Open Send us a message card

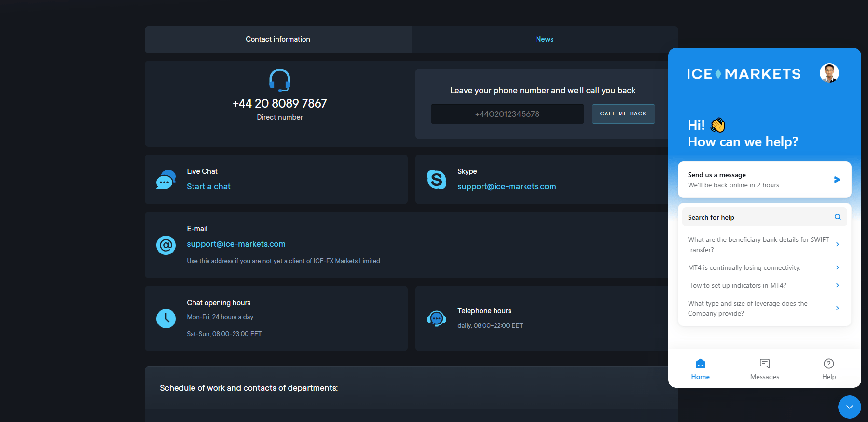pyautogui.click(x=764, y=180)
